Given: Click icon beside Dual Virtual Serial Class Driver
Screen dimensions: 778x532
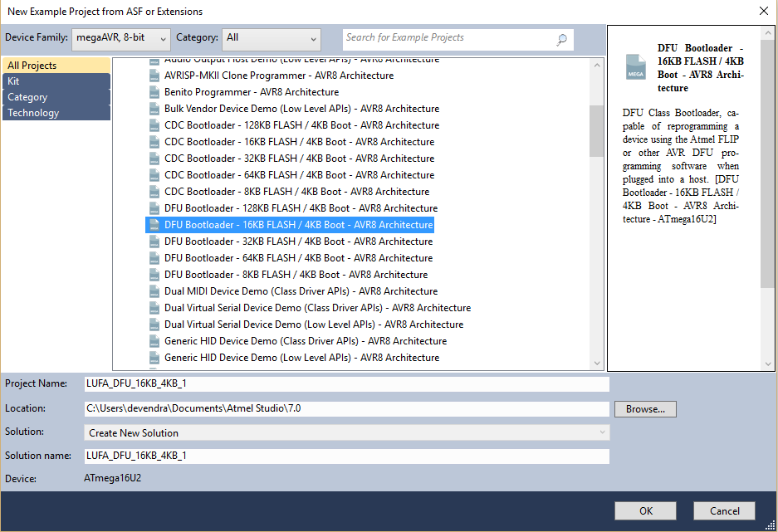Looking at the screenshot, I should (154, 309).
